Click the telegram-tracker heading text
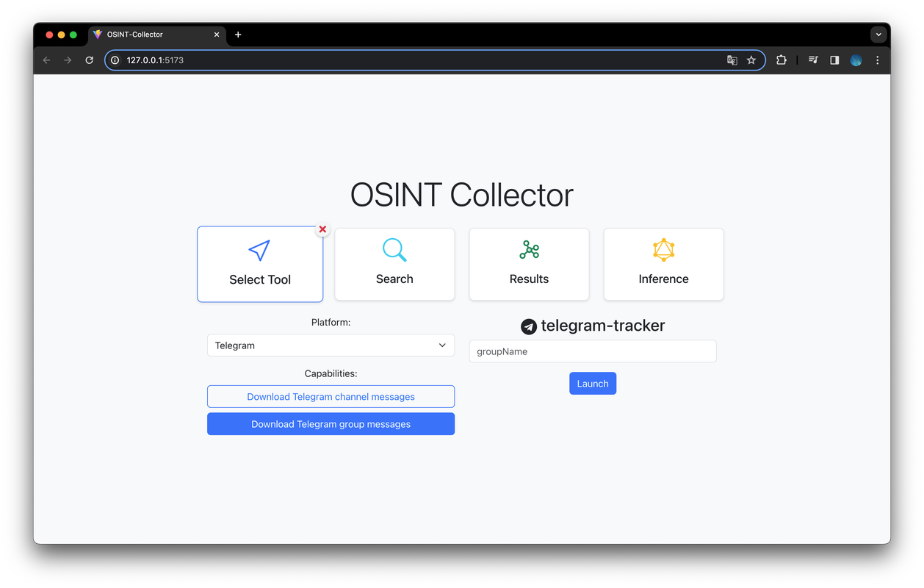This screenshot has height=588, width=924. (x=603, y=326)
